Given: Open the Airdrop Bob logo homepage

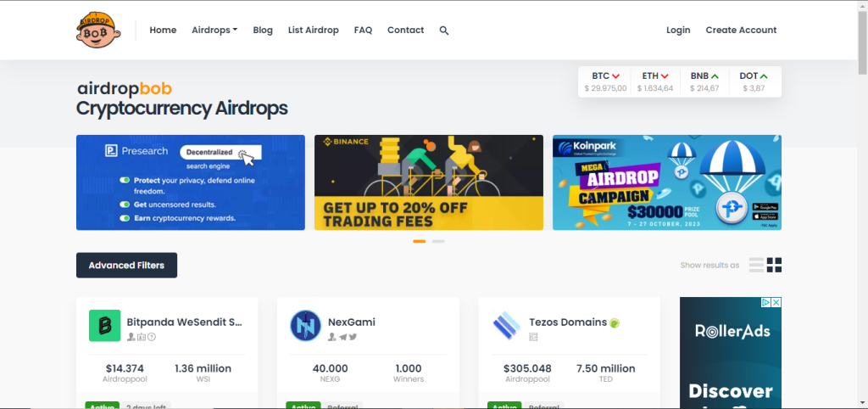Looking at the screenshot, I should coord(98,30).
